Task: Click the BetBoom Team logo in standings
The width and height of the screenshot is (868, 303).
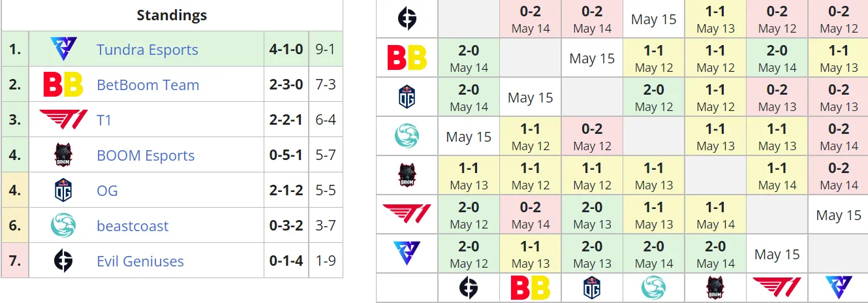Action: [x=63, y=85]
